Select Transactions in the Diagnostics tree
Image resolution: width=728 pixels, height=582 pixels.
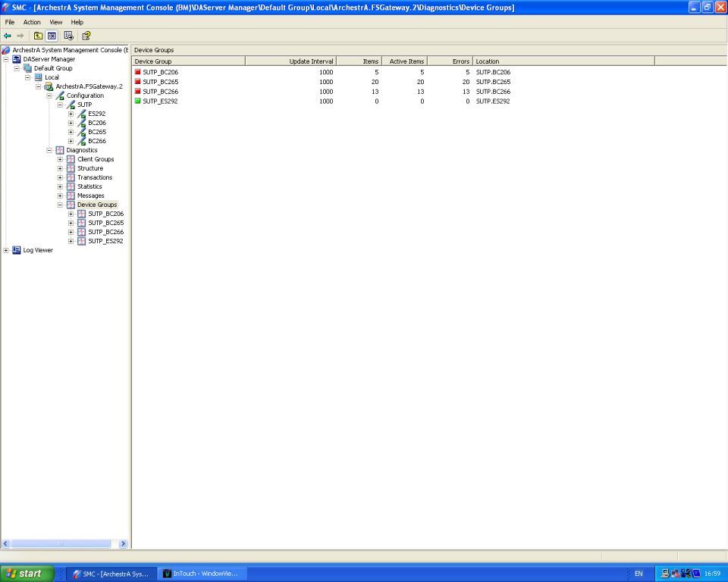pyautogui.click(x=94, y=177)
